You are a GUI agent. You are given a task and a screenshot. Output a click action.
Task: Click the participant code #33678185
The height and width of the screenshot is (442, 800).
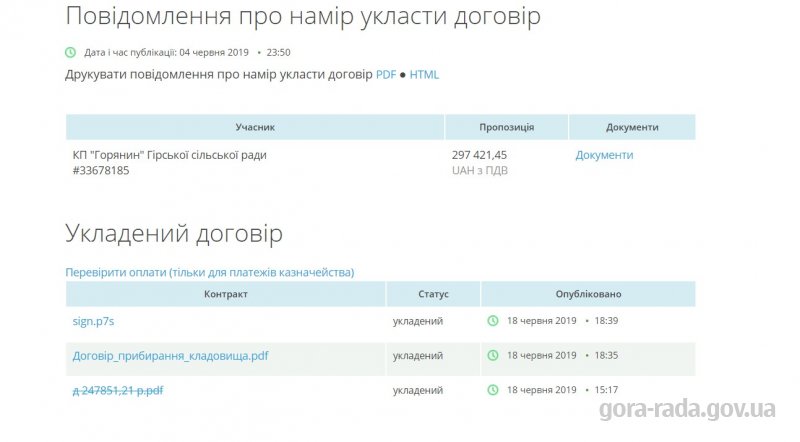[x=101, y=170]
